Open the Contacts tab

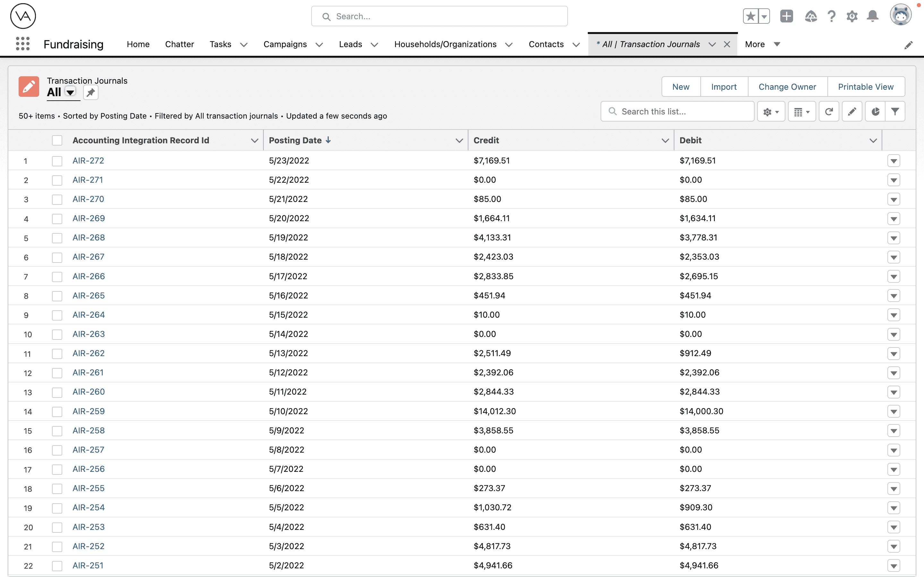coord(546,44)
